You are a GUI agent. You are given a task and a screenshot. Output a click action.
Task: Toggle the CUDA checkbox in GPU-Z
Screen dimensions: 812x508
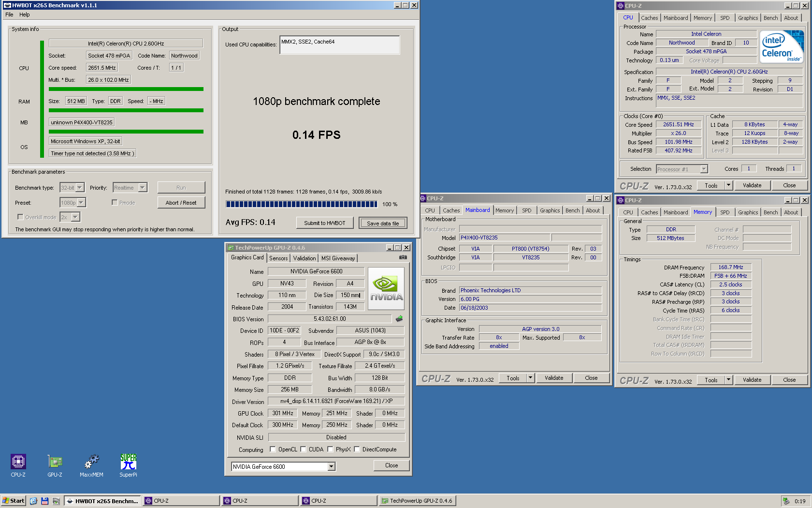(303, 449)
